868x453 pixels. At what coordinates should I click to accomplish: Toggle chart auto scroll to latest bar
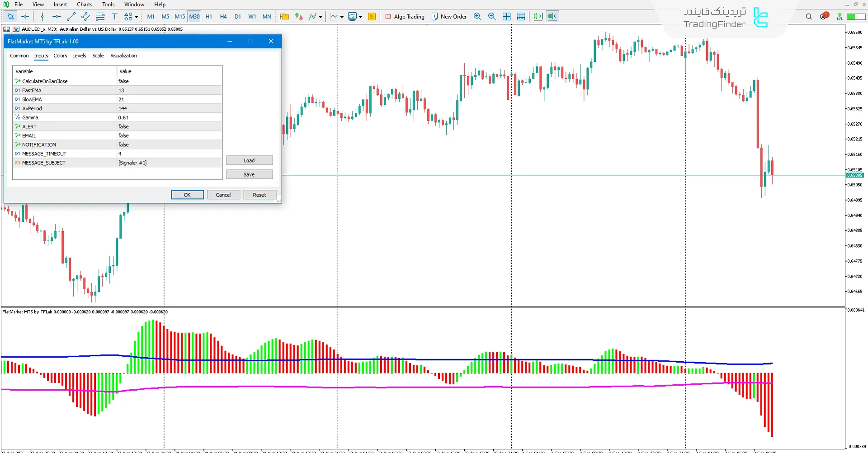click(x=538, y=17)
